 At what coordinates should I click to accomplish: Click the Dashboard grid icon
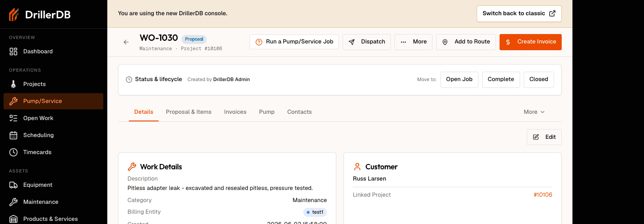point(13,52)
